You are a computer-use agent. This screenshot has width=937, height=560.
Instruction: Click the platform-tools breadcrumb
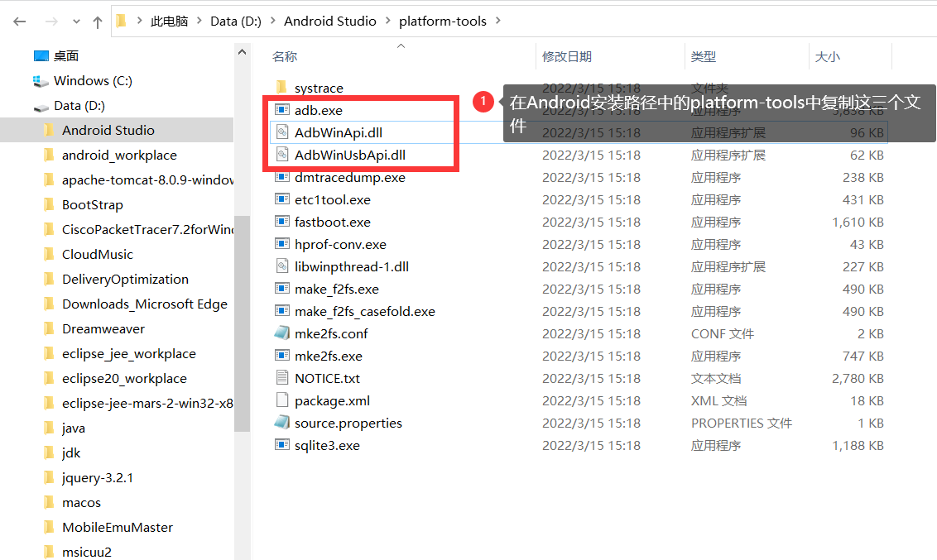point(443,22)
